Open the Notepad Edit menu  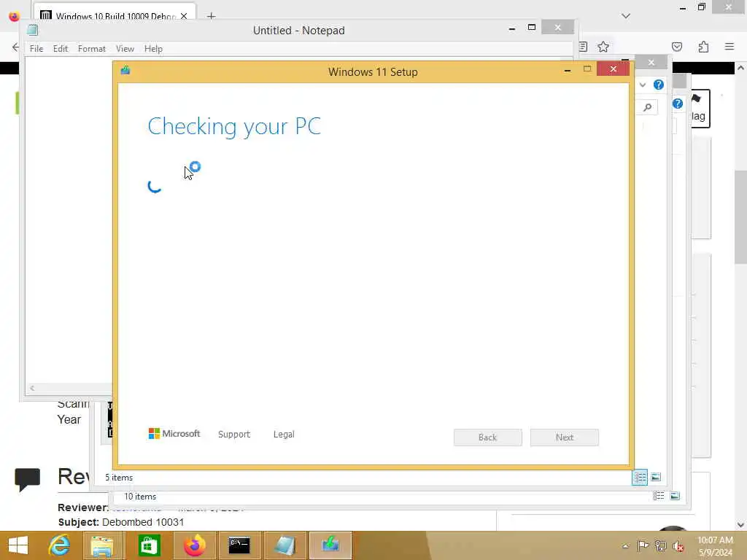pos(61,49)
